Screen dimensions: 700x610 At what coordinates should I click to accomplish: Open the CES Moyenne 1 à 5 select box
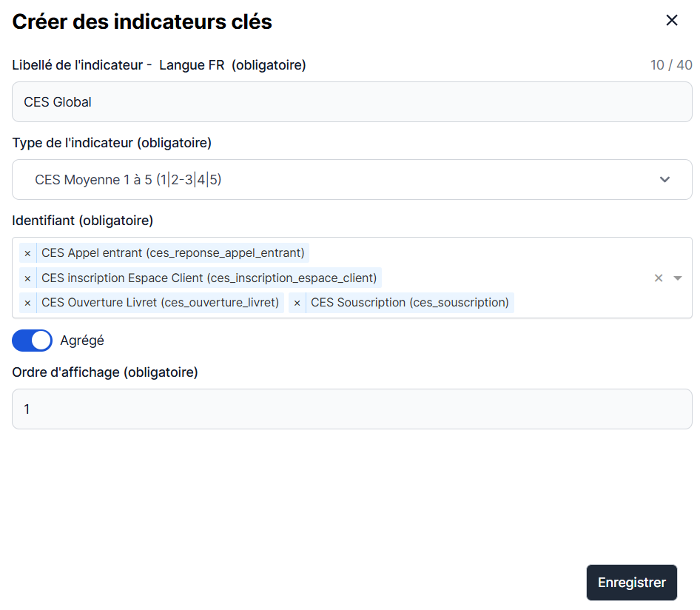tap(333, 180)
